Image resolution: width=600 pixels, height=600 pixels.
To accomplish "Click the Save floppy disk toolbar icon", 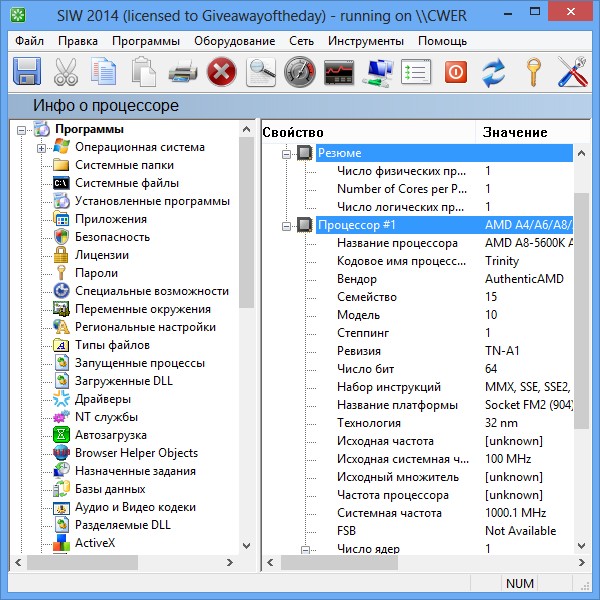I will click(x=26, y=73).
